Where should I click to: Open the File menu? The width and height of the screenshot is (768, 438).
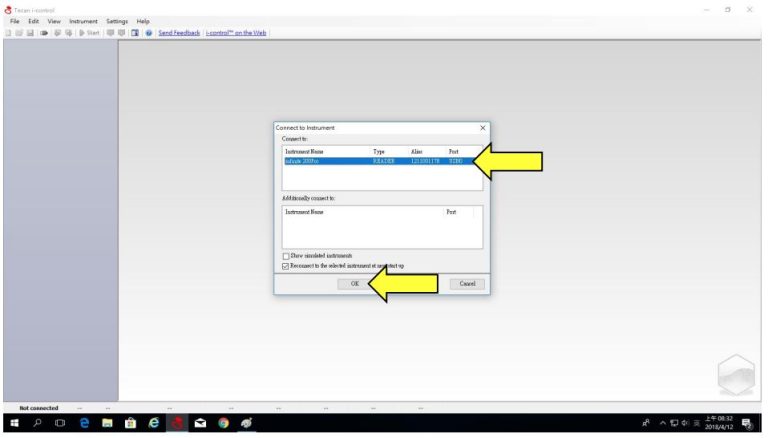[15, 21]
